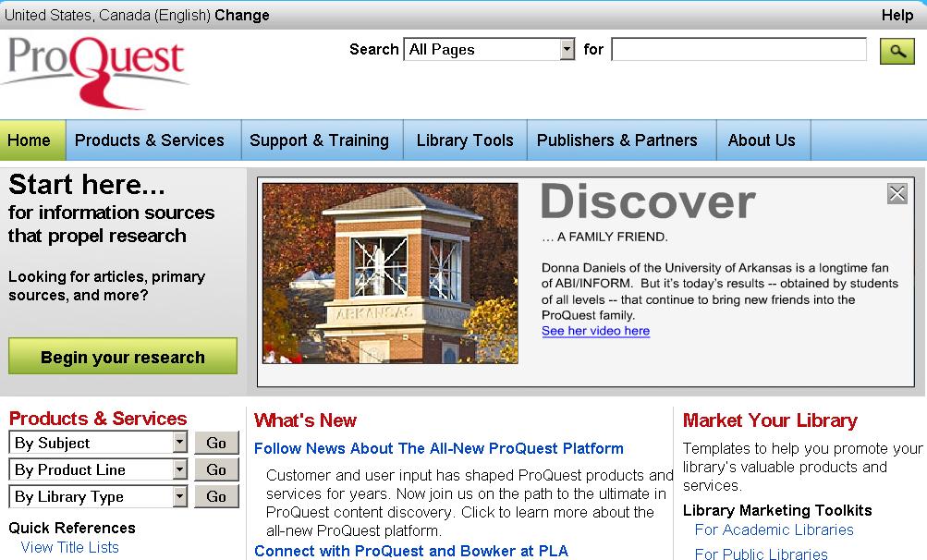Focus the search text input field
The width and height of the screenshot is (927, 560).
click(x=739, y=49)
